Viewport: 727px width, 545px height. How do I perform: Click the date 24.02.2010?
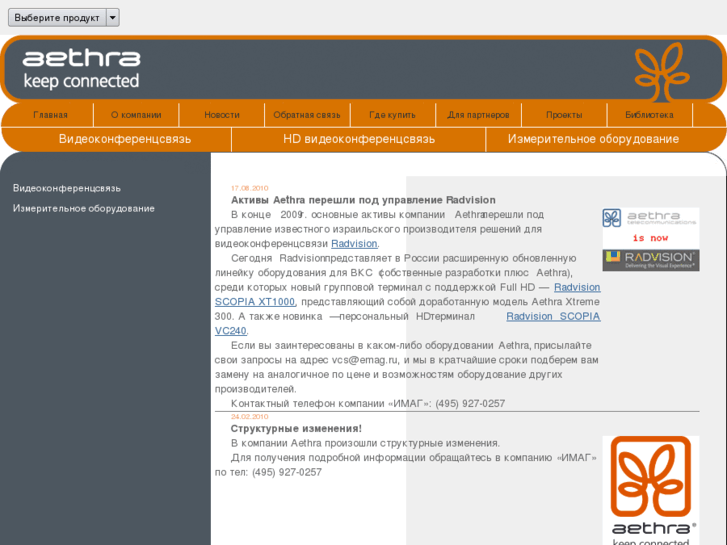249,417
